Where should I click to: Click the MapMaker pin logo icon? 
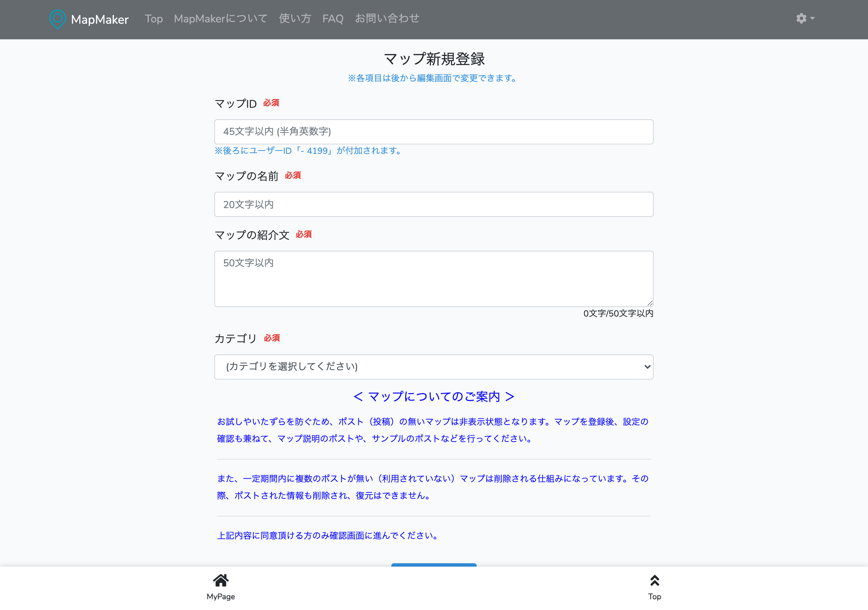tap(57, 19)
